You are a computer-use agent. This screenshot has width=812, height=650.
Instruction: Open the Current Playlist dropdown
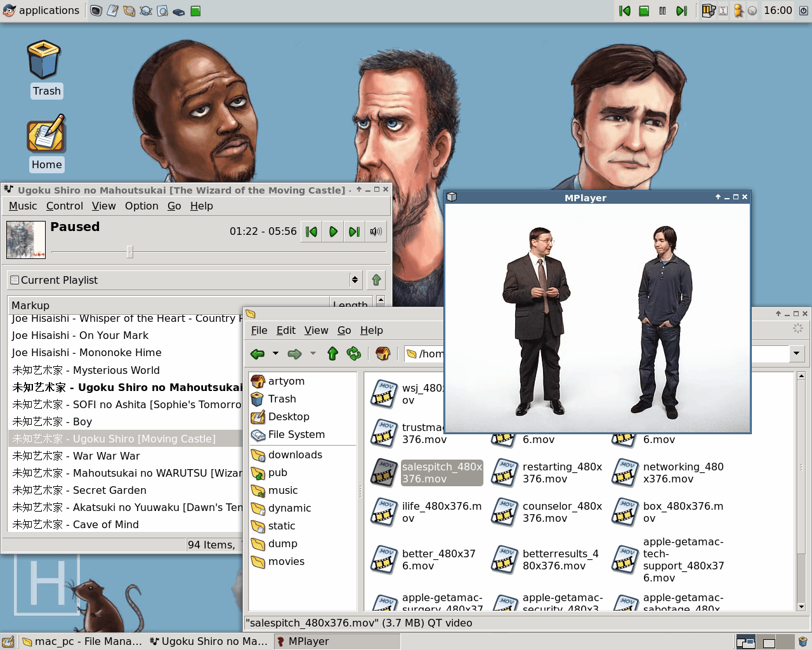click(185, 280)
